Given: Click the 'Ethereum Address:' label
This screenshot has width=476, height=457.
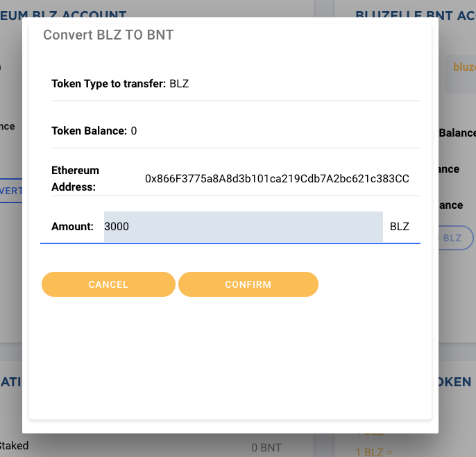Looking at the screenshot, I should tap(75, 179).
